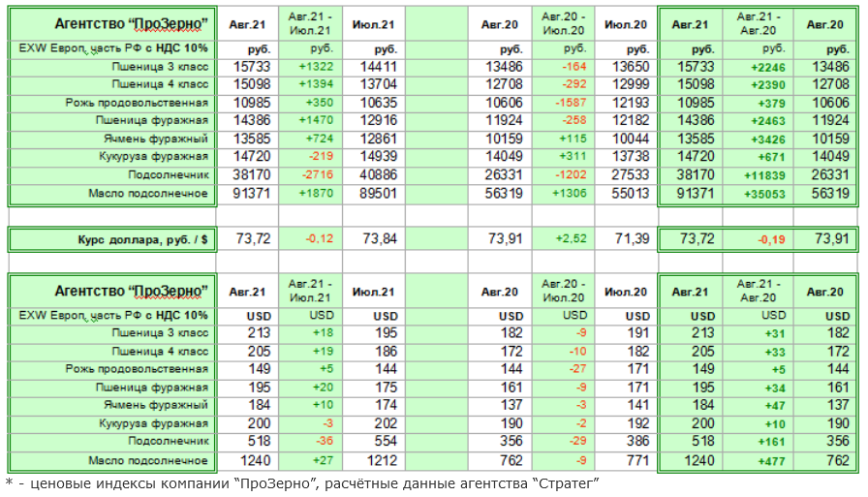
Task: Select the red -0,12 rate change
Action: pos(320,239)
